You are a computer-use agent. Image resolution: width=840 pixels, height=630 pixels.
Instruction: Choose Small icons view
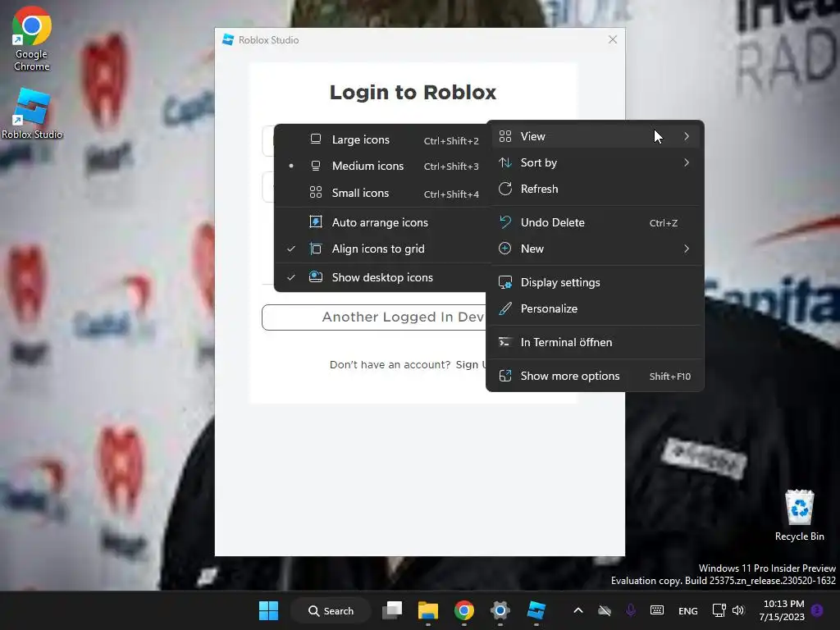[x=384, y=193]
